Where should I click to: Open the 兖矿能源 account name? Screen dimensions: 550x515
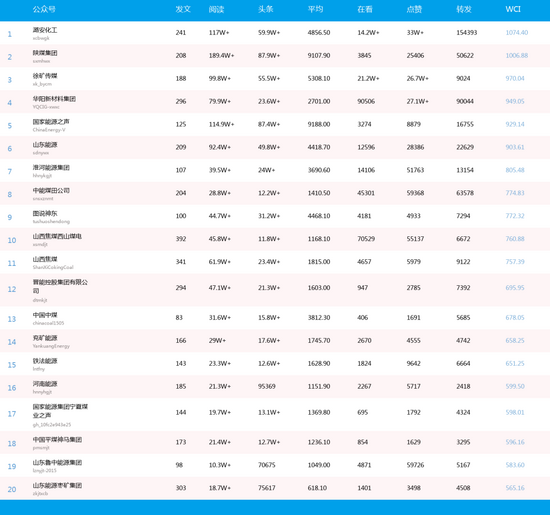pyautogui.click(x=45, y=338)
